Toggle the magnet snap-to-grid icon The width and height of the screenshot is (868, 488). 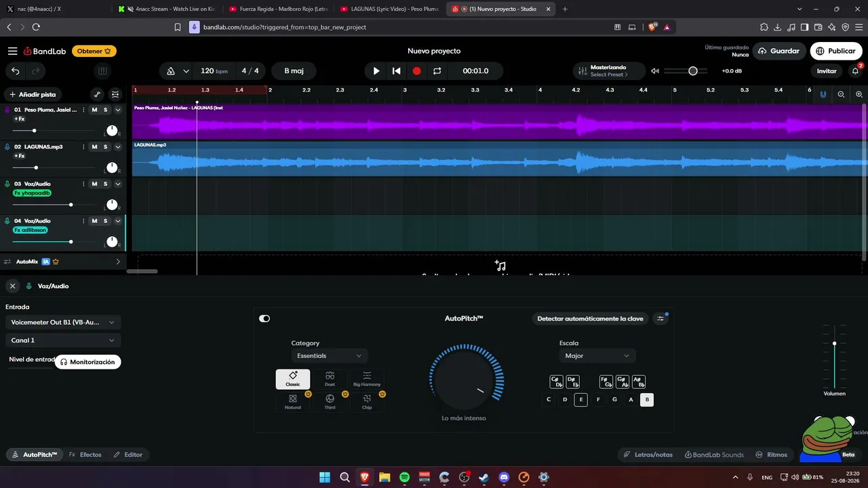823,94
